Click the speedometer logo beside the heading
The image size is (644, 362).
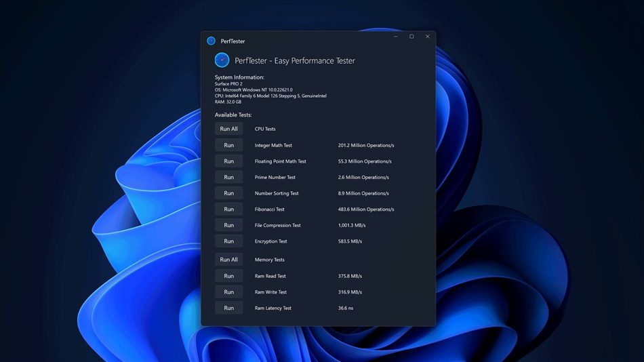222,60
